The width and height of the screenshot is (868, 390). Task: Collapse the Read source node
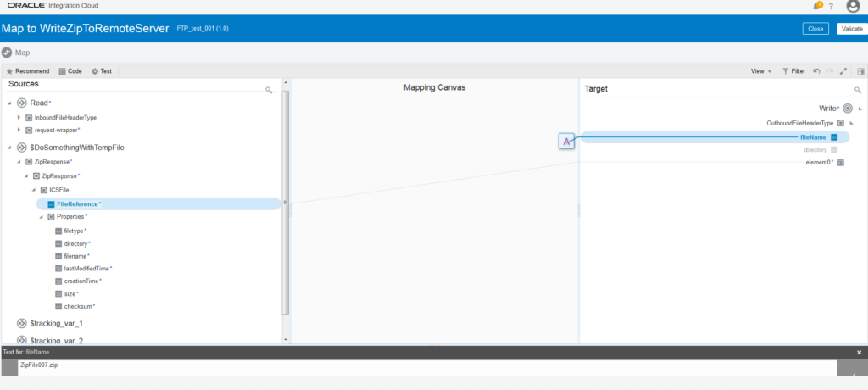point(9,103)
